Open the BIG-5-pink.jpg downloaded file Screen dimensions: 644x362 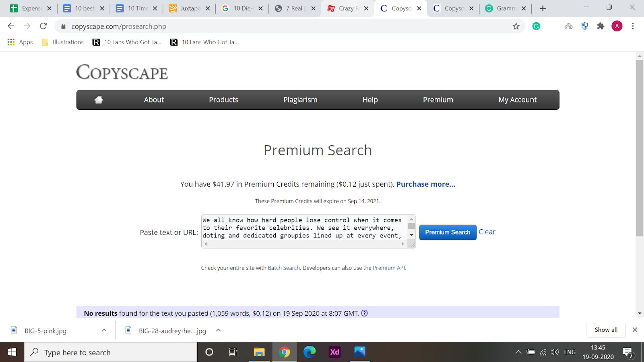point(45,331)
